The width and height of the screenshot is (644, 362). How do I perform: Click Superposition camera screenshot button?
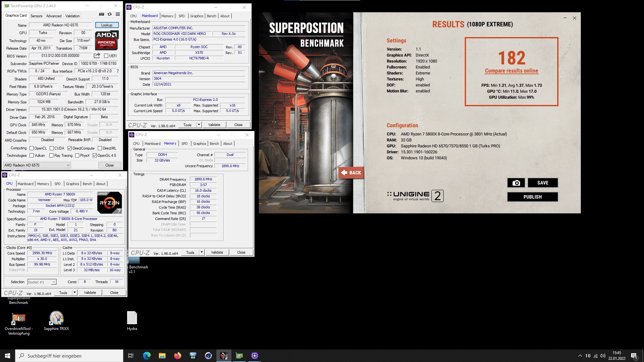pyautogui.click(x=516, y=183)
